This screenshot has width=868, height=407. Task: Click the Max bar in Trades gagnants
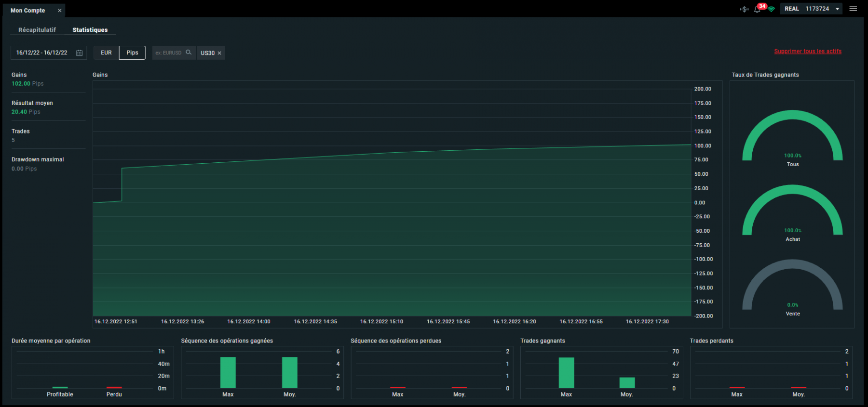pos(566,372)
